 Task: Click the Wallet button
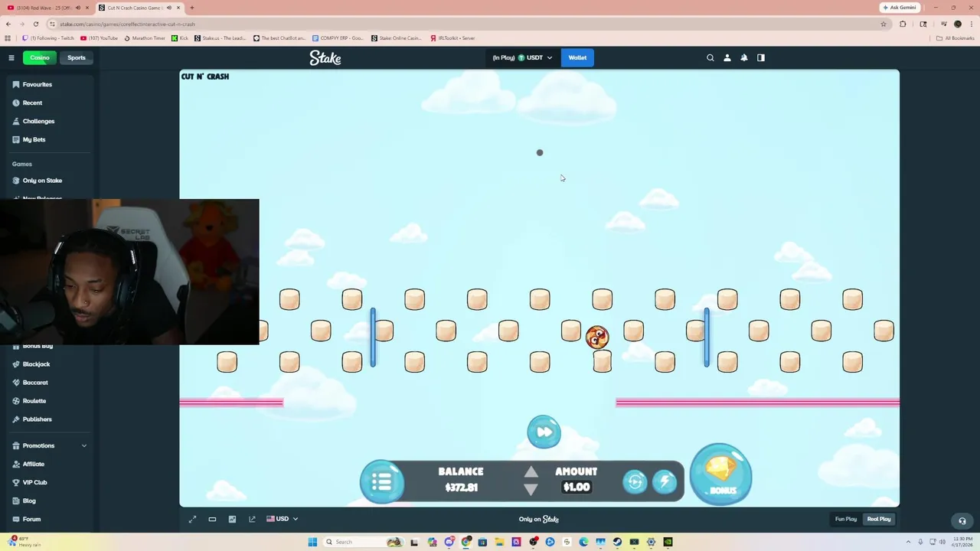point(577,57)
